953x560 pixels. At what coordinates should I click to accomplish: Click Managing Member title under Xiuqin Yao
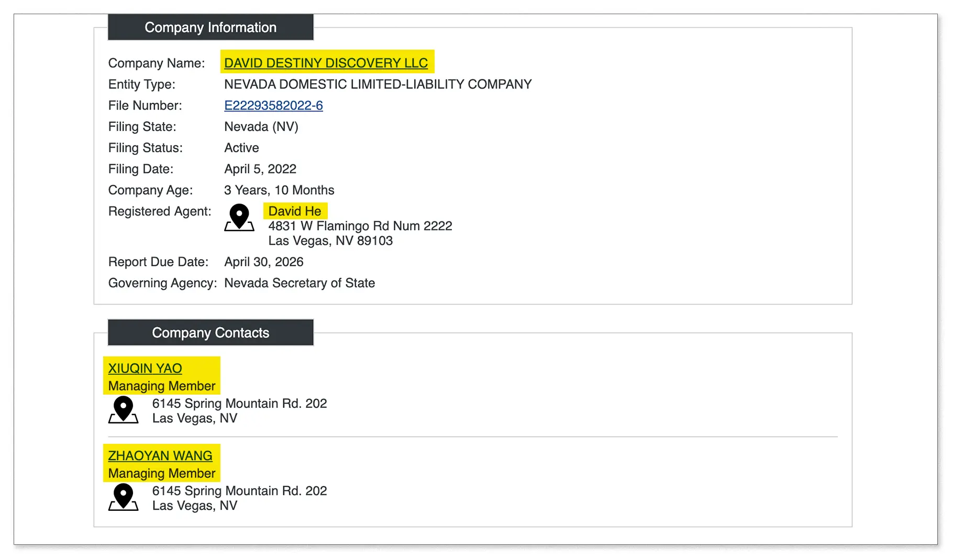(162, 386)
